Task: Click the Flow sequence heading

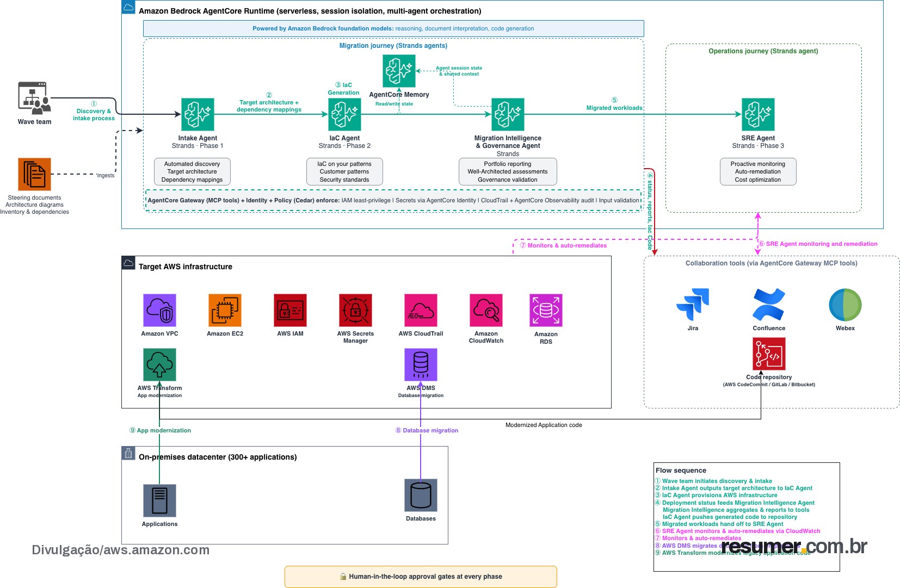Action: [x=681, y=471]
